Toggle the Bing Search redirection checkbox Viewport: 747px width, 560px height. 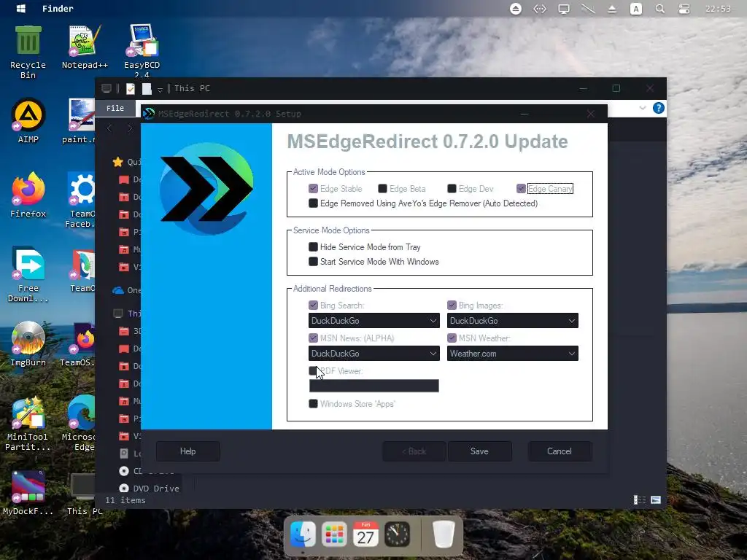(313, 306)
